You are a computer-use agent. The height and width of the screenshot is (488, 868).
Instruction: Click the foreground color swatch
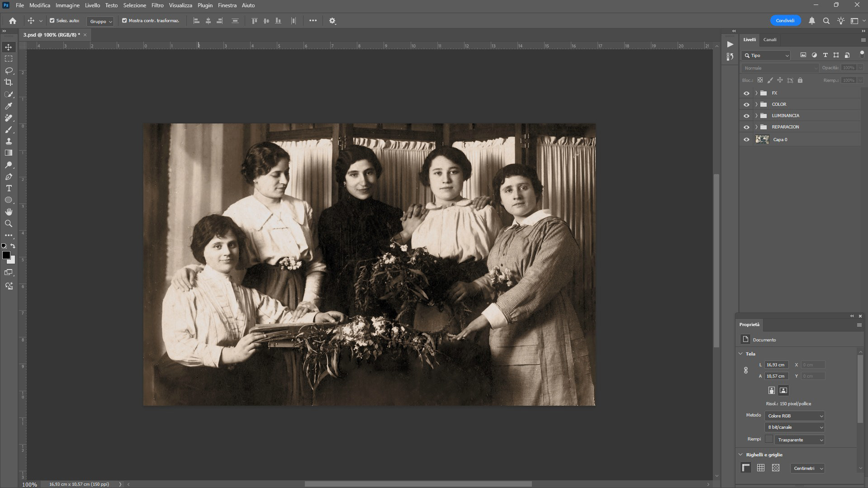[x=6, y=256]
